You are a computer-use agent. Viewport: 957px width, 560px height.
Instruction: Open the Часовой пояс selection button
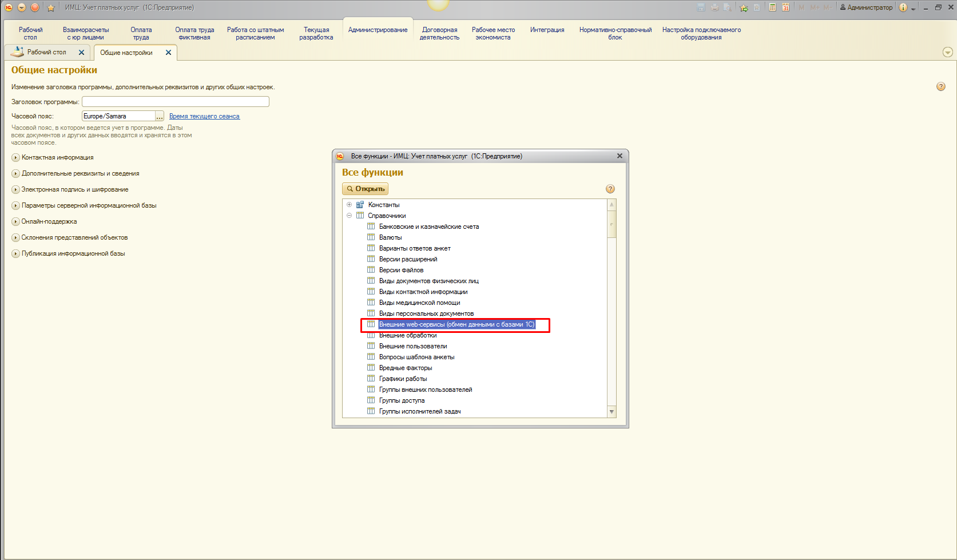click(160, 116)
